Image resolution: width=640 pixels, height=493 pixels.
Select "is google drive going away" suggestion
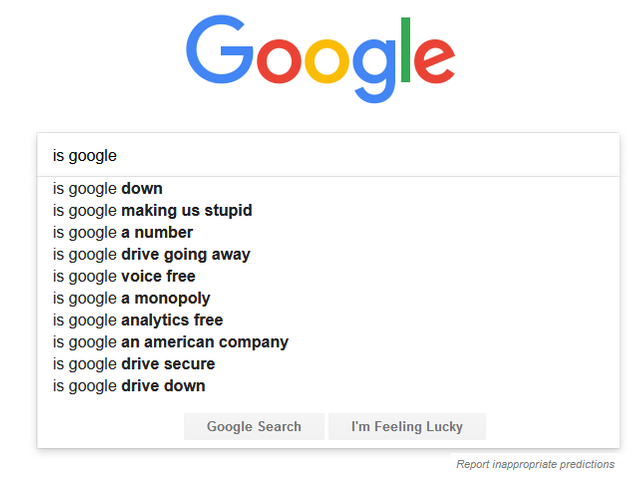(x=151, y=255)
